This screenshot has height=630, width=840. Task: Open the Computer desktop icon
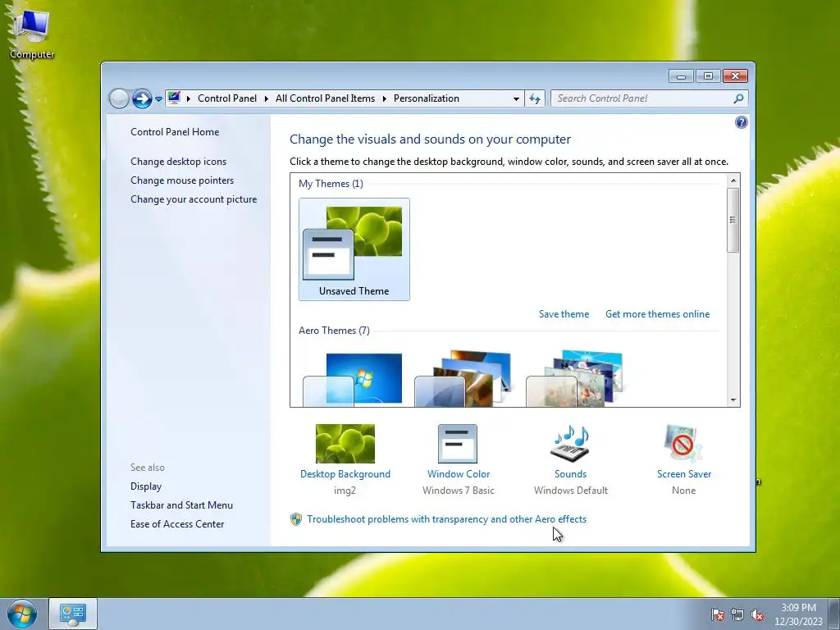[32, 34]
